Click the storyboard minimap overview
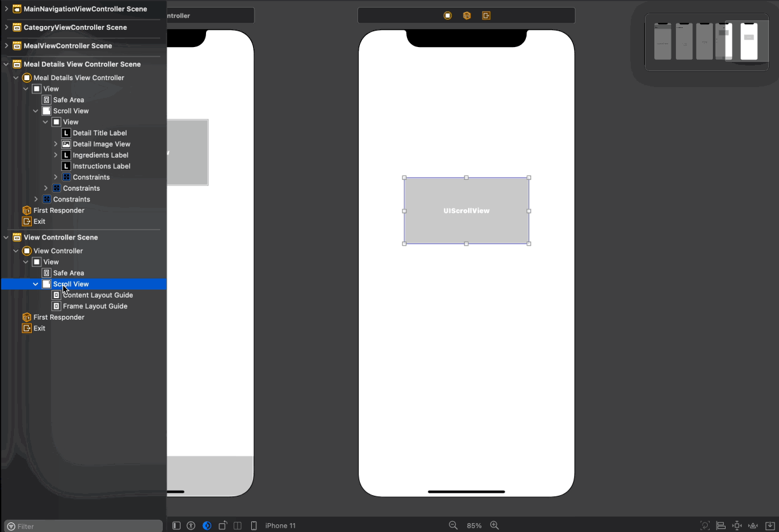The image size is (779, 532). pyautogui.click(x=707, y=42)
